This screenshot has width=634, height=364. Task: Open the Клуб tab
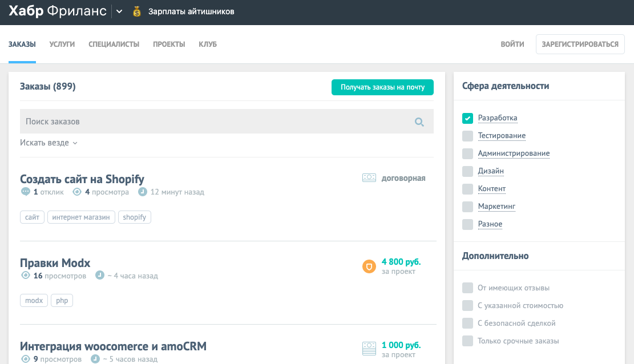208,44
